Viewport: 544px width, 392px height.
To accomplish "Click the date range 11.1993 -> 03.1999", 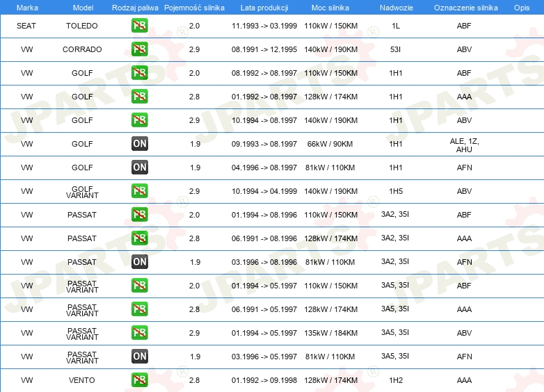I will pyautogui.click(x=264, y=26).
